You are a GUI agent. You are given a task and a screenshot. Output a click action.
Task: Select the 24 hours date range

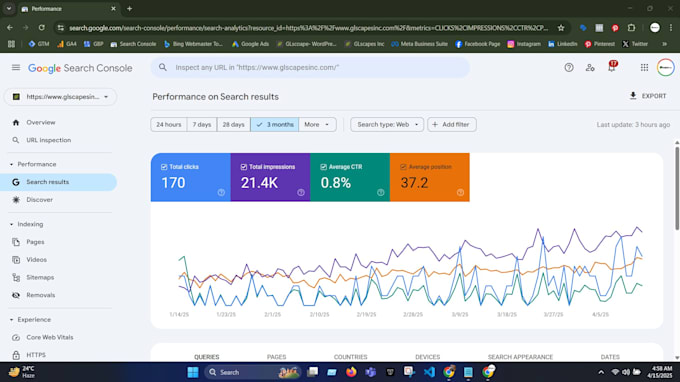tap(169, 124)
